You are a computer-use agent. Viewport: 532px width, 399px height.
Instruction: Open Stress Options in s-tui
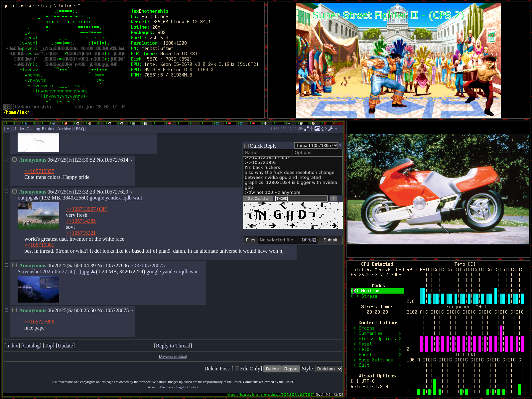coord(377,339)
